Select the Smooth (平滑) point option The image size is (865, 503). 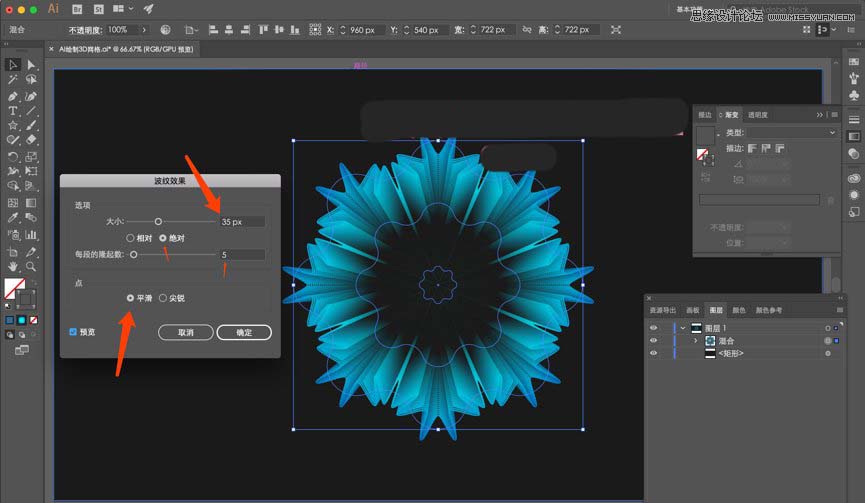point(130,298)
